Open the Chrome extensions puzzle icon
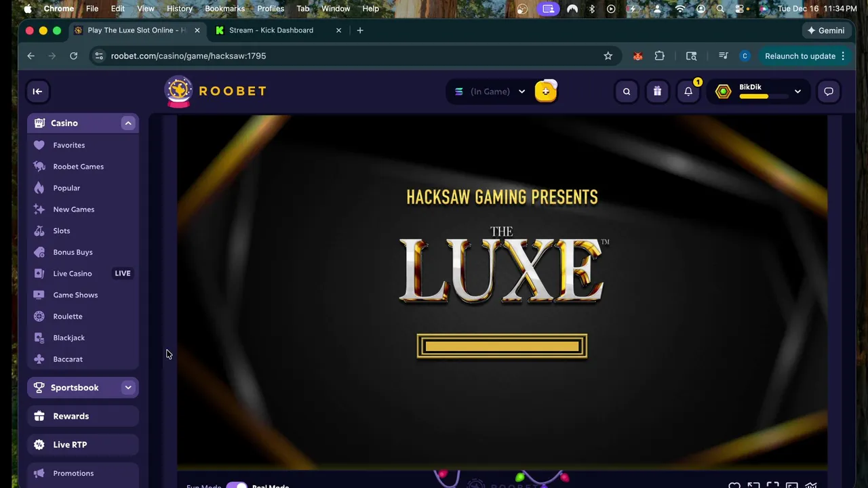 pyautogui.click(x=659, y=56)
